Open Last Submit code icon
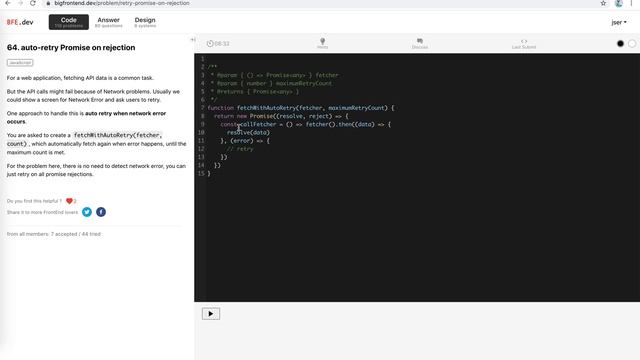 coord(524,44)
